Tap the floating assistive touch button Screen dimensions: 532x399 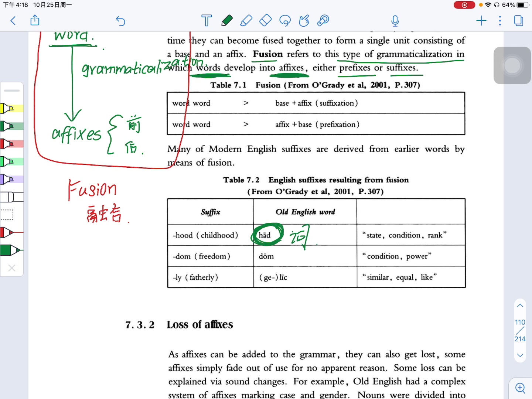pos(512,65)
